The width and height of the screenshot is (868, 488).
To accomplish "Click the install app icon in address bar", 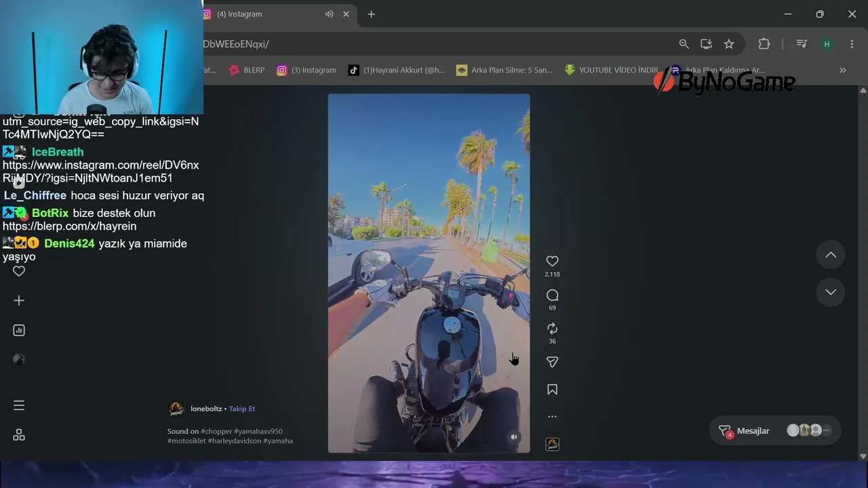I will (706, 44).
